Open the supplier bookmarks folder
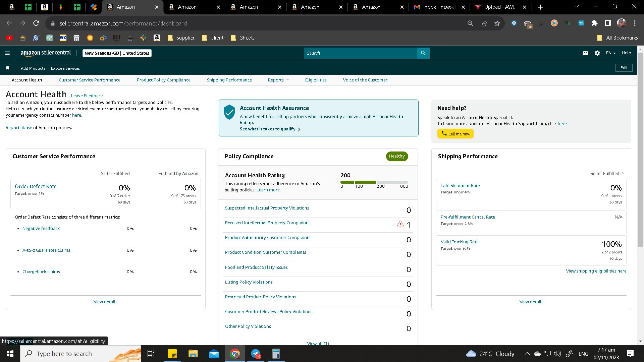The width and height of the screenshot is (644, 362). 181,38
